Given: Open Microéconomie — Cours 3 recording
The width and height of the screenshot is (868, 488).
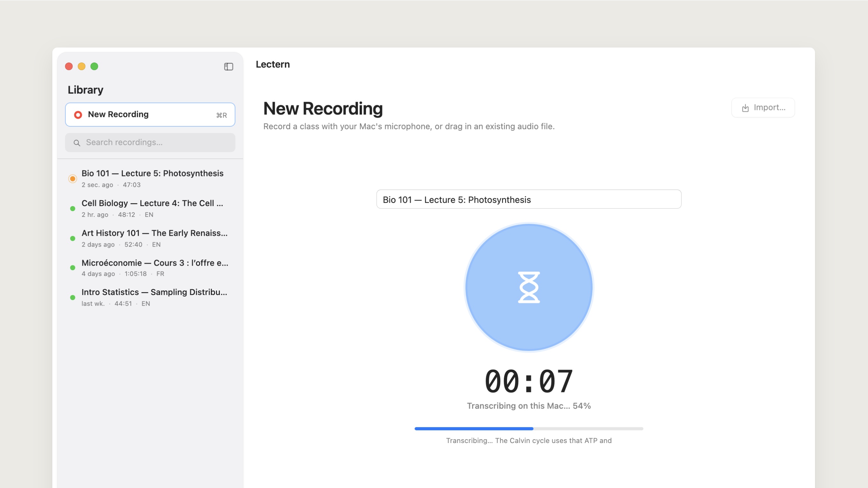Looking at the screenshot, I should [x=150, y=268].
